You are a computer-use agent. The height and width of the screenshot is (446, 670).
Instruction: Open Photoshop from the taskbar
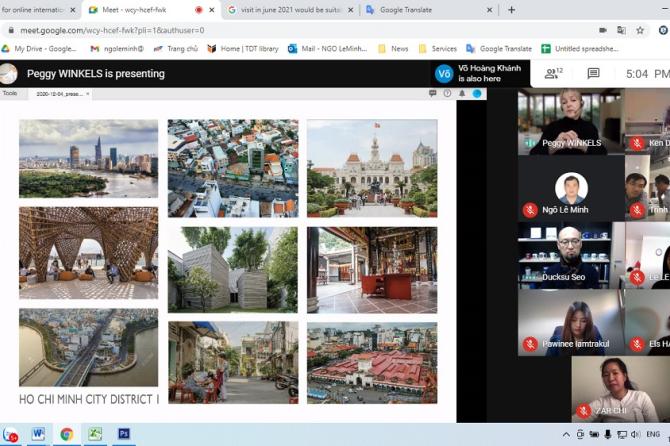click(124, 434)
